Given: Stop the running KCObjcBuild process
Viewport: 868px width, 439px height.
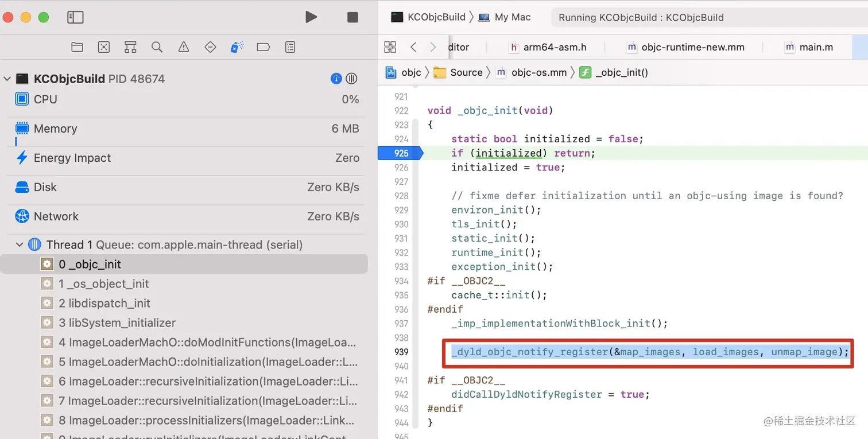Looking at the screenshot, I should 352,17.
